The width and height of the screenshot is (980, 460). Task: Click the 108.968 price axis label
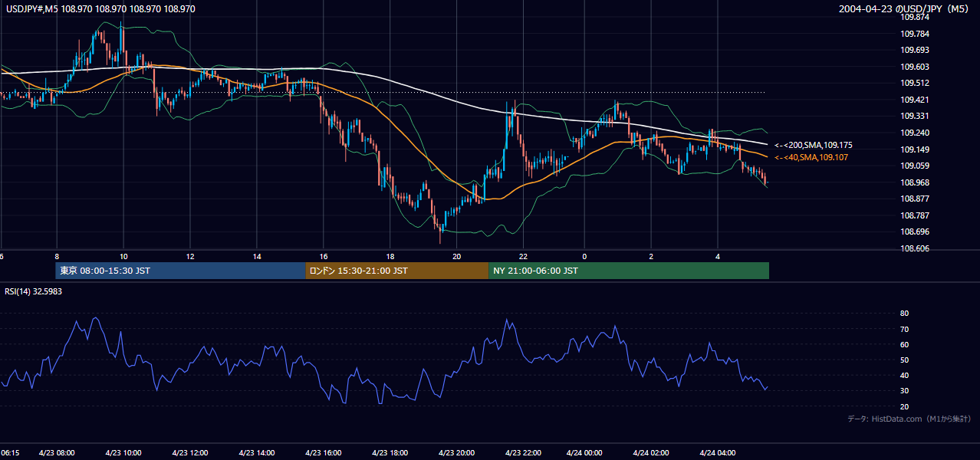pyautogui.click(x=914, y=182)
